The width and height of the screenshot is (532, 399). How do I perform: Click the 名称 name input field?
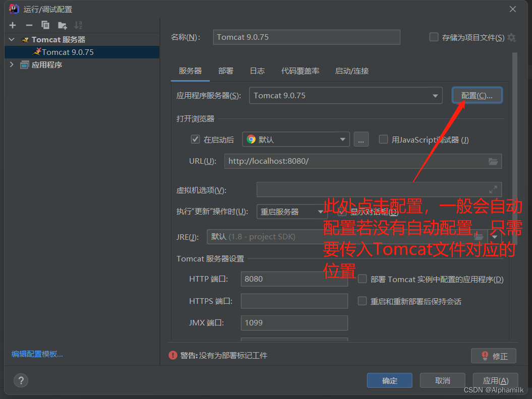(x=307, y=37)
